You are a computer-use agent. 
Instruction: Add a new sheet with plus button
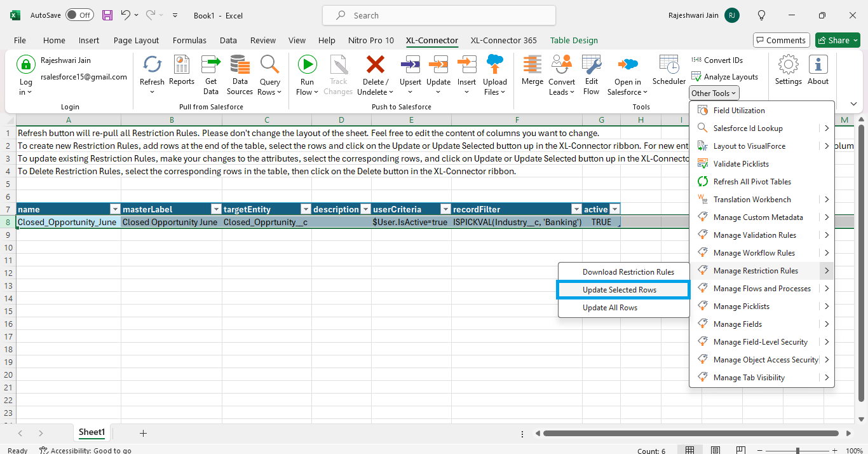click(143, 433)
